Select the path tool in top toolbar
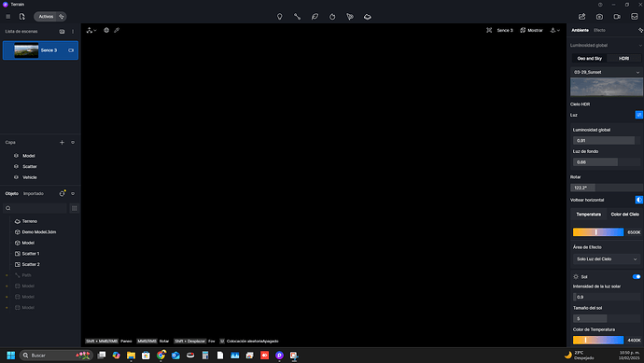Image resolution: width=644 pixels, height=363 pixels. pos(297,17)
